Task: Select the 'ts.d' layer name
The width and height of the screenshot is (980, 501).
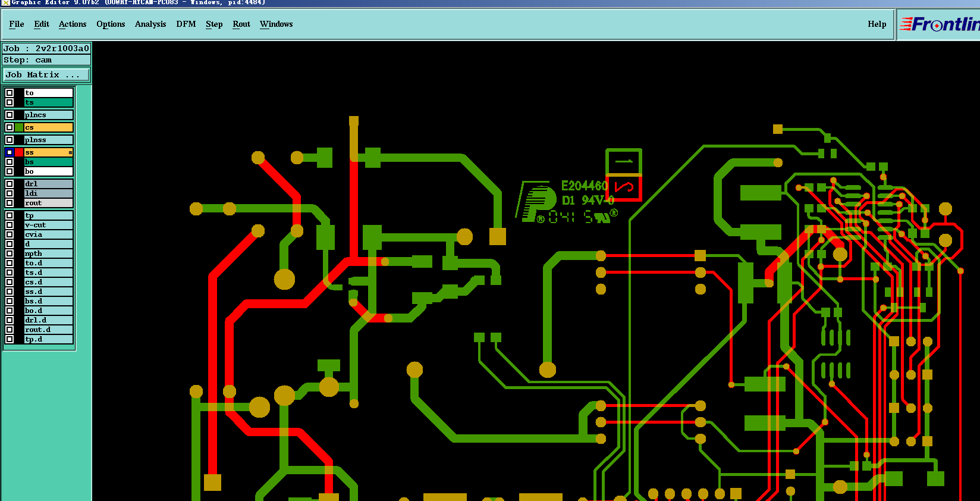Action: (x=48, y=273)
